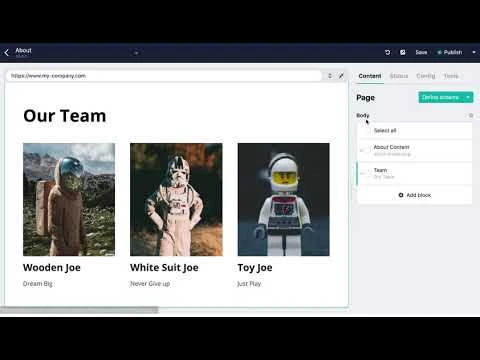The height and width of the screenshot is (360, 480).
Task: Open the viewport size selector near URL
Action: pos(330,76)
